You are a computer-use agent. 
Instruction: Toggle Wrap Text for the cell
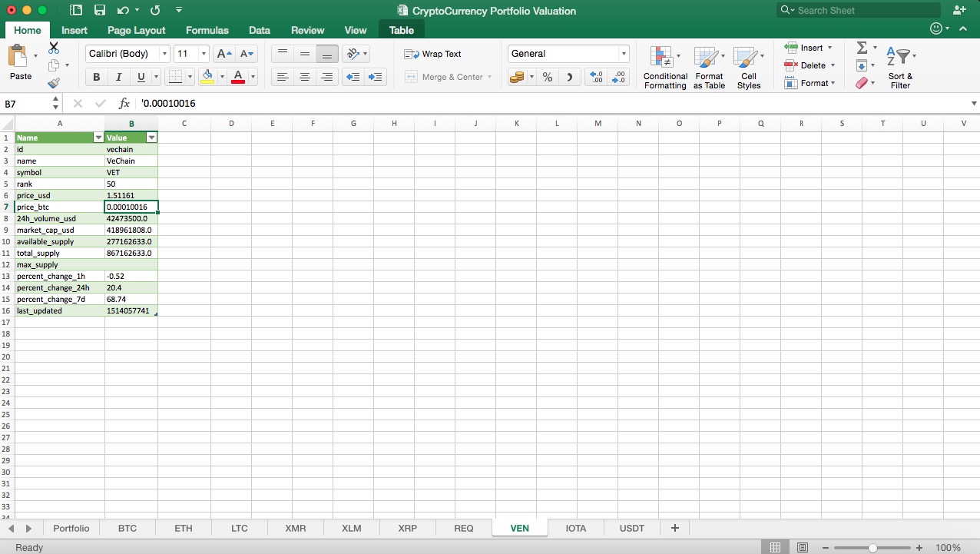point(433,54)
